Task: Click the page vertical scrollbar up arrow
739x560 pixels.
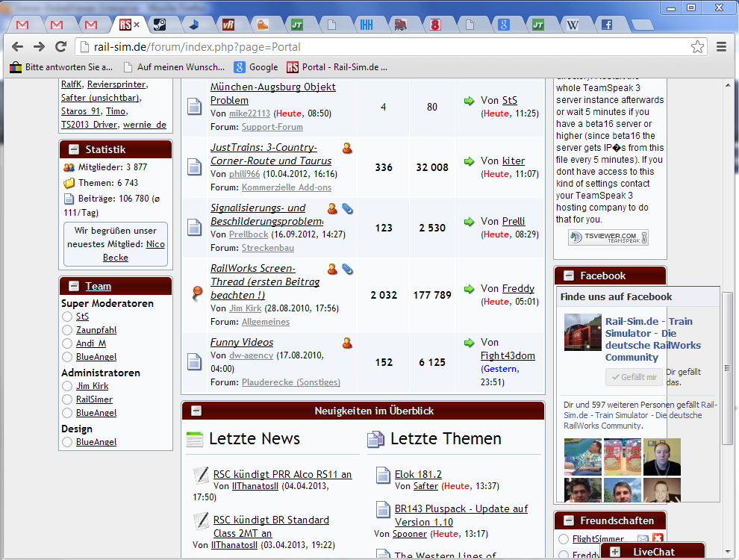Action: pos(728,86)
